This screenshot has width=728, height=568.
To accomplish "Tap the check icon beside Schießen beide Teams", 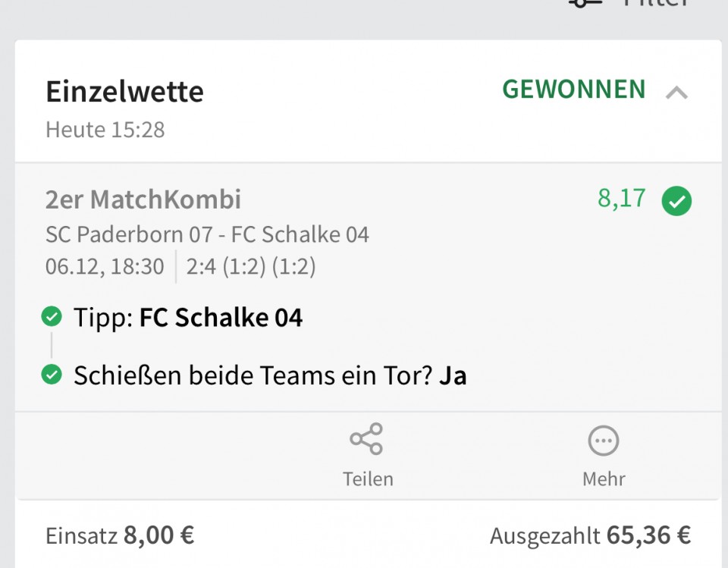I will 52,375.
